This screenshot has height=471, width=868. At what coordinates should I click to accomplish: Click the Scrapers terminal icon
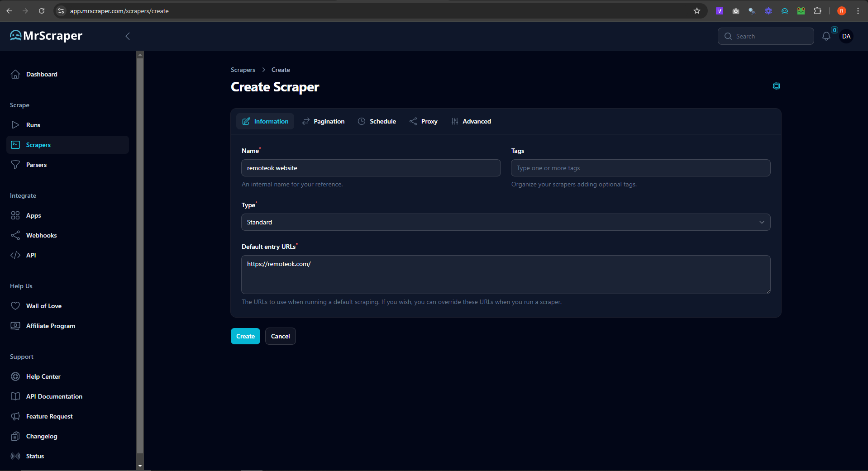[15, 145]
